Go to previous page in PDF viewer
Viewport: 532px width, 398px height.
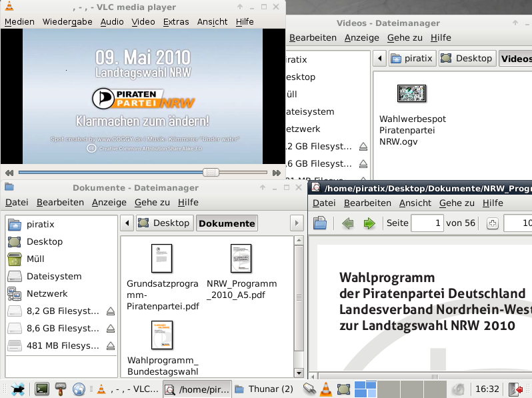(x=347, y=223)
